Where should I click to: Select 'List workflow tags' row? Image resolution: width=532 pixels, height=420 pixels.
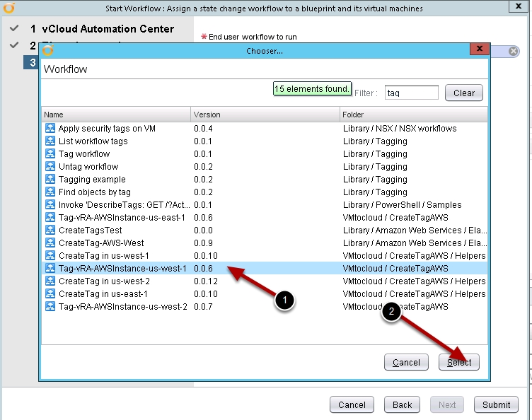265,141
